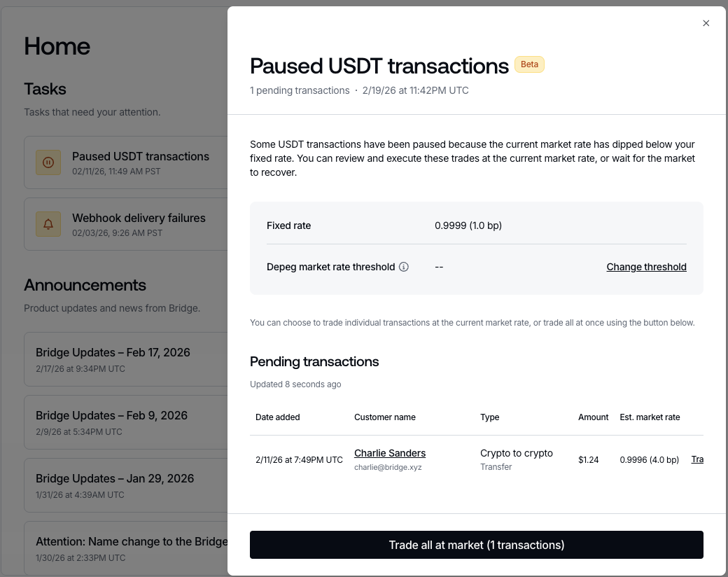Screen dimensions: 728x577
Task: Click the Date added column header
Action: pos(278,417)
